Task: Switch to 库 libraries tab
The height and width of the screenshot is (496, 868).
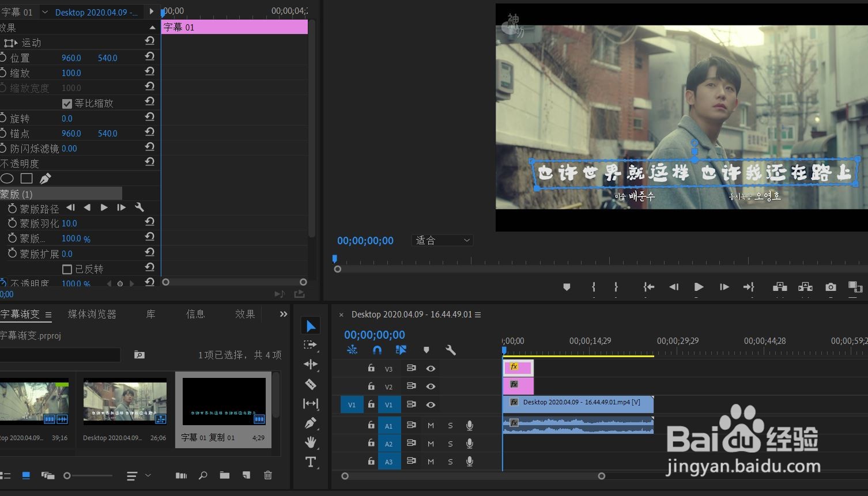Action: 150,314
